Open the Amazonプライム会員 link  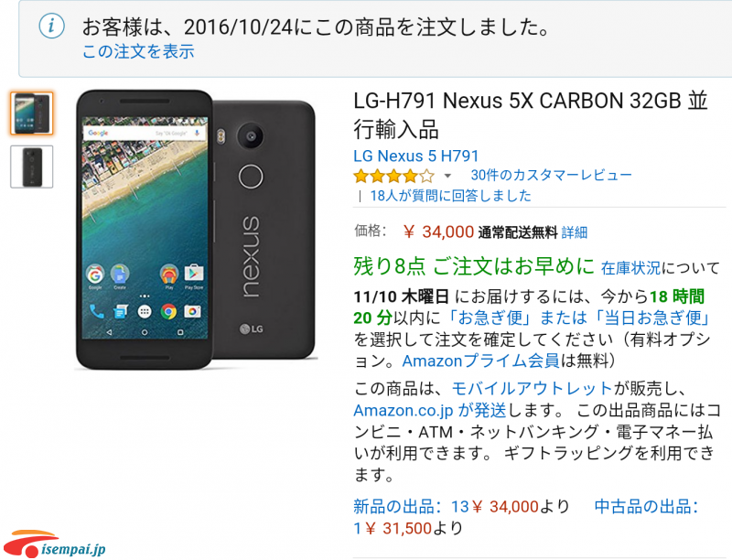point(480,361)
